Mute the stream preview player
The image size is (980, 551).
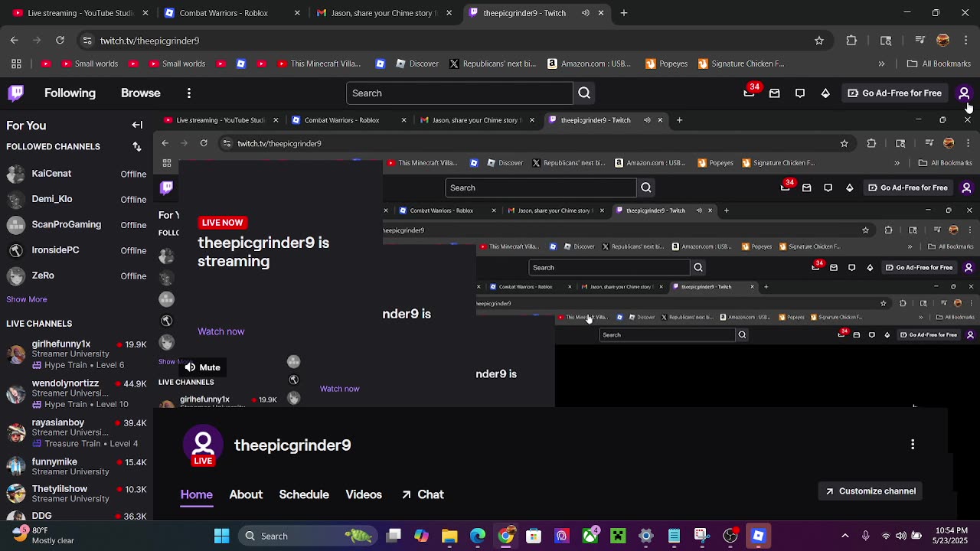[x=203, y=367]
